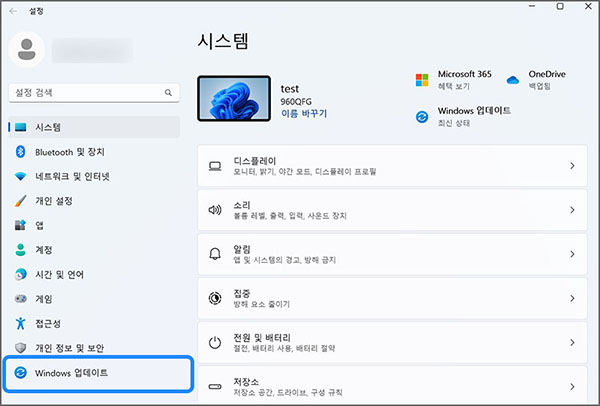Viewport: 600px width, 406px height.
Task: Open OneDrive backup status text
Action: click(x=540, y=86)
